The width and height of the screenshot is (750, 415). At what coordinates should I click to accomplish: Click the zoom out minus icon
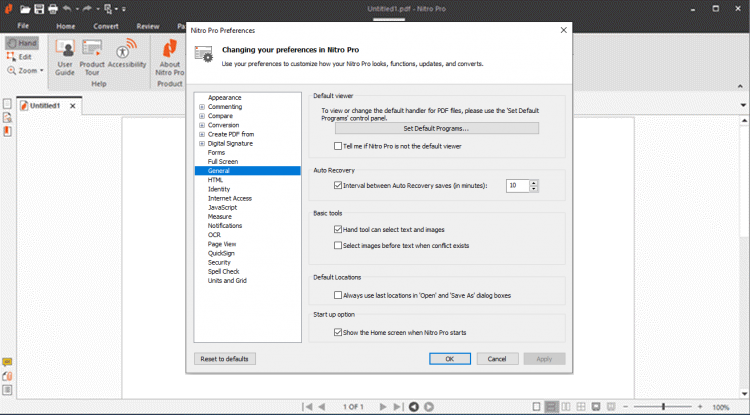coord(626,407)
